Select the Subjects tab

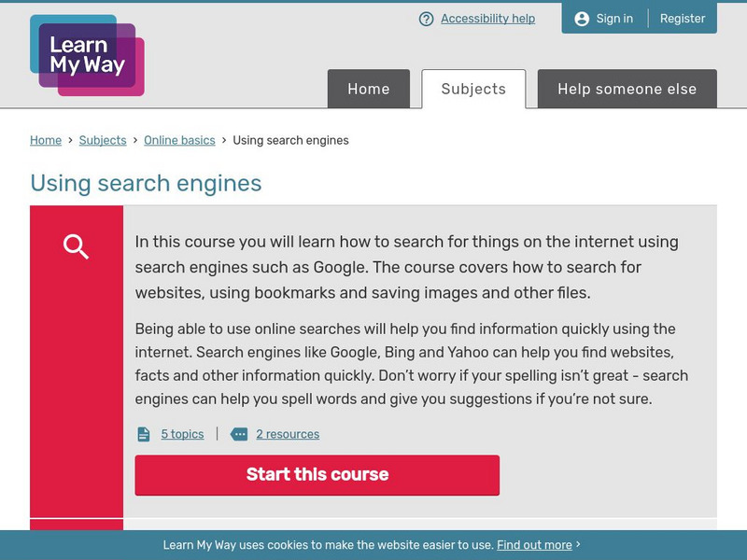pos(473,89)
